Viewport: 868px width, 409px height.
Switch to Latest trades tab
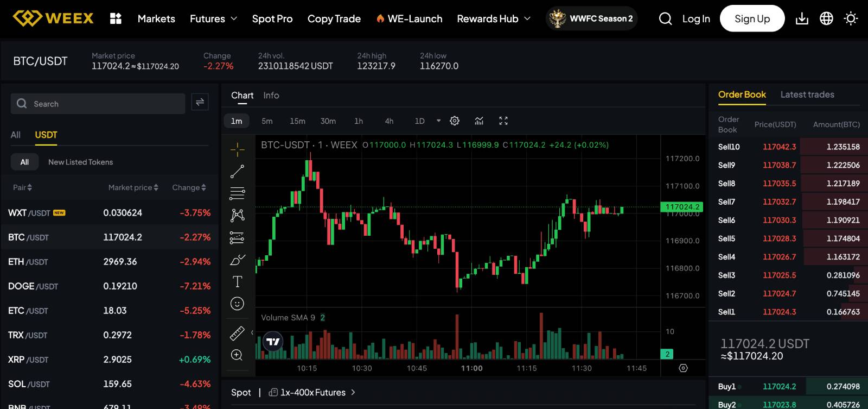coord(807,95)
